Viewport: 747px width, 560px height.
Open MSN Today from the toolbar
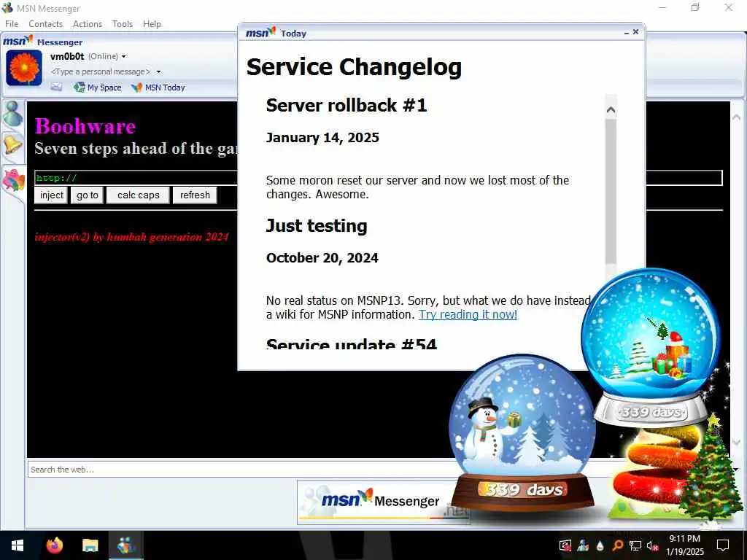[x=158, y=87]
